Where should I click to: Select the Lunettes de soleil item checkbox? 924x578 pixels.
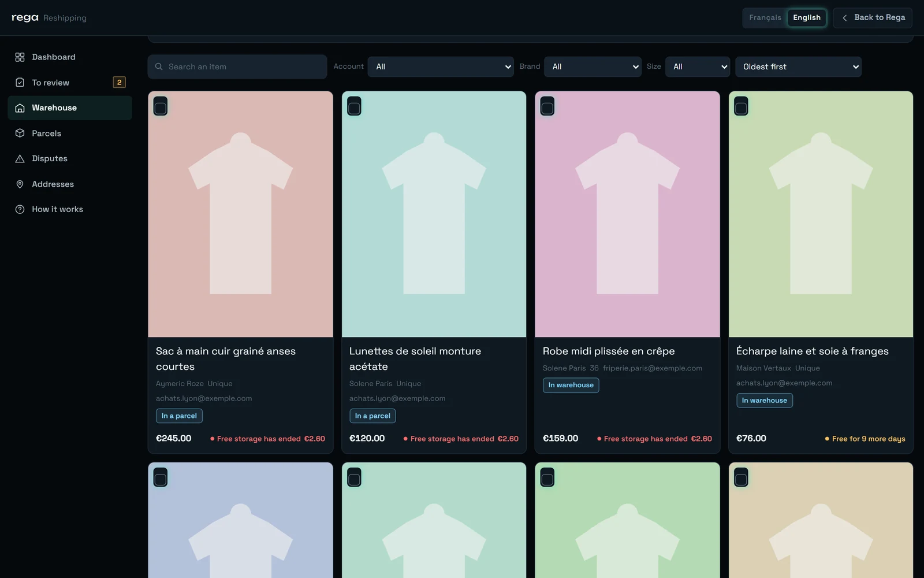(x=354, y=108)
